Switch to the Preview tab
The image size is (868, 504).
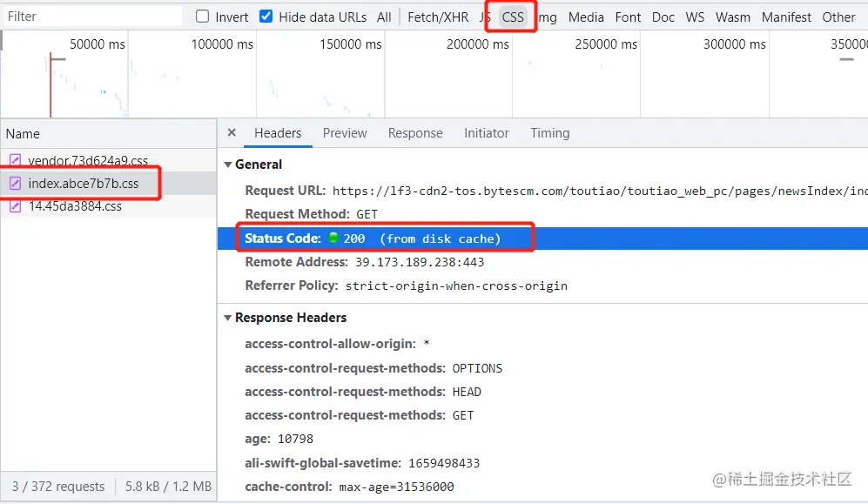coord(345,133)
